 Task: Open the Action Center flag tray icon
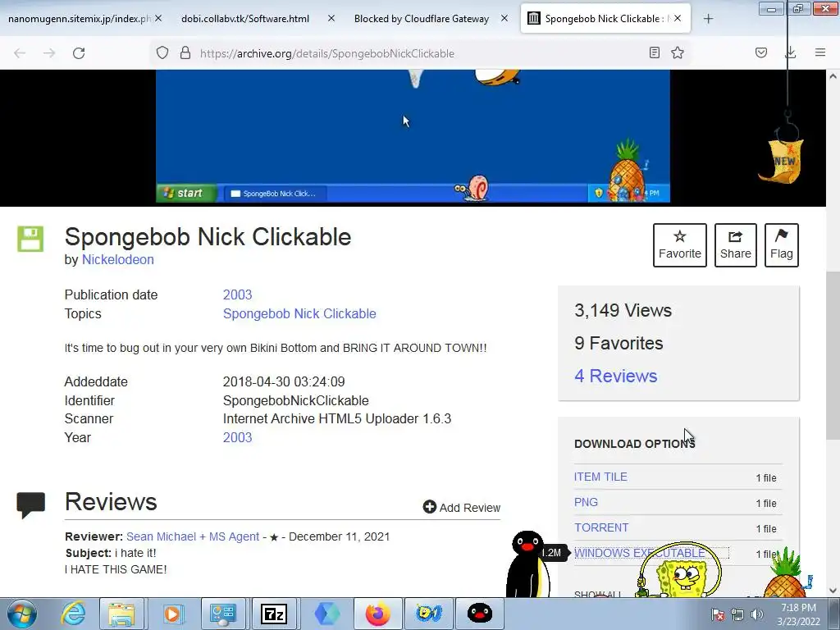click(x=718, y=614)
